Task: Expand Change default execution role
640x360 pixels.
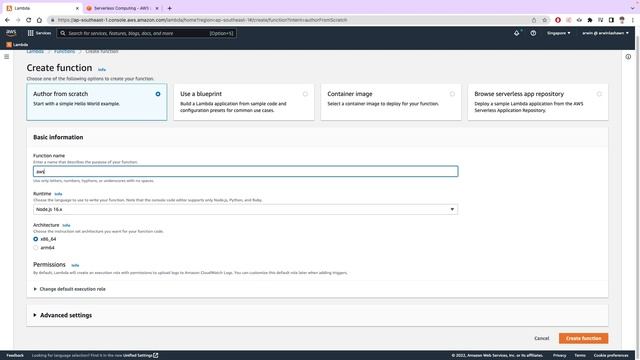Action: (69, 289)
